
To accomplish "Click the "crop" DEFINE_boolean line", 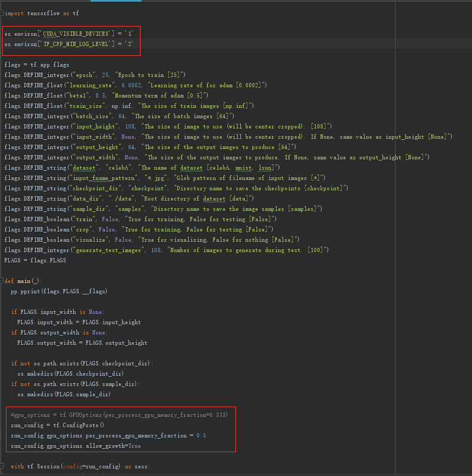I will pos(139,230).
